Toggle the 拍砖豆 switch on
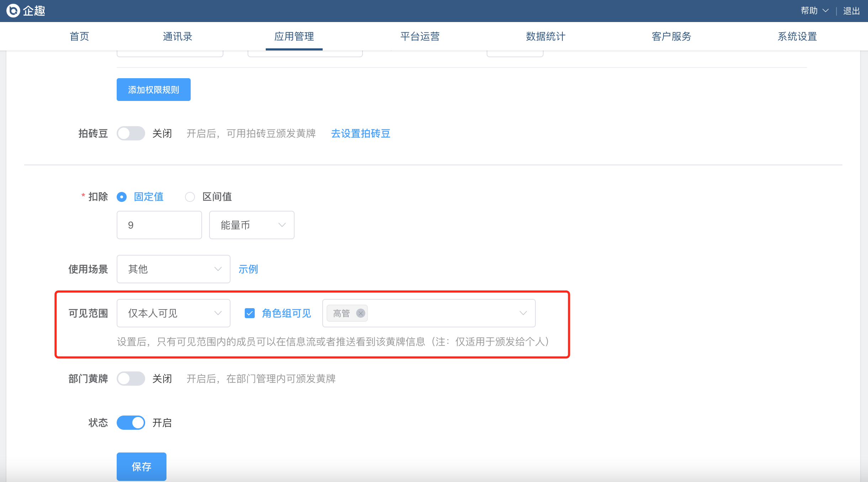Screen dimensions: 868x482 coord(131,133)
